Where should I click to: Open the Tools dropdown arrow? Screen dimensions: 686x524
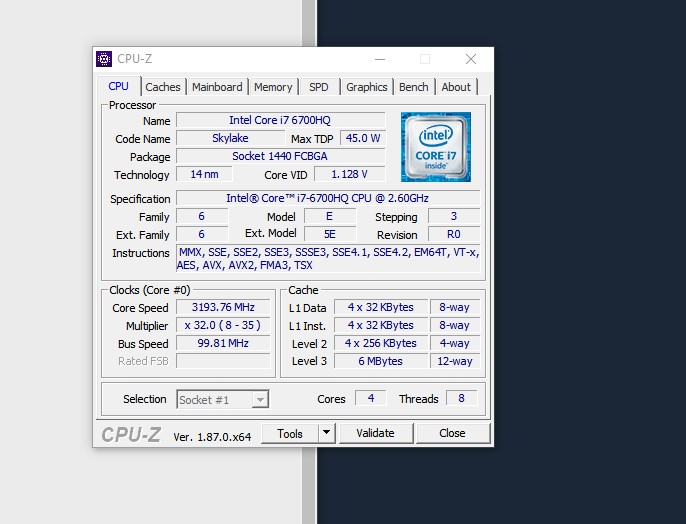click(x=326, y=433)
